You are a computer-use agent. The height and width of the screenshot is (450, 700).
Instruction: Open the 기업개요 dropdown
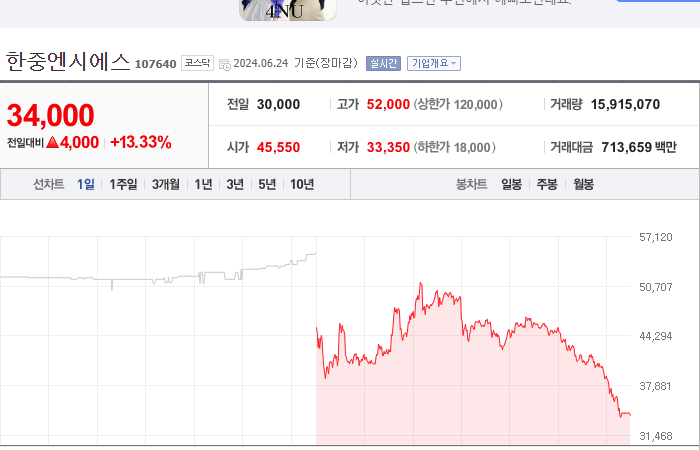pyautogui.click(x=433, y=63)
